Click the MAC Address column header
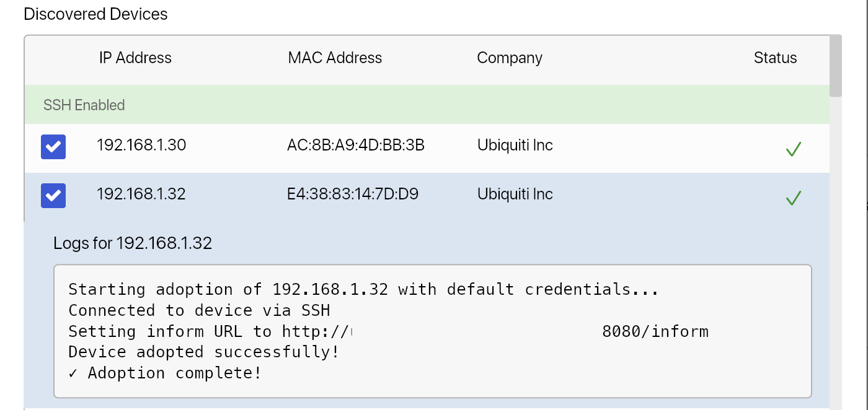The height and width of the screenshot is (410, 868). tap(335, 58)
